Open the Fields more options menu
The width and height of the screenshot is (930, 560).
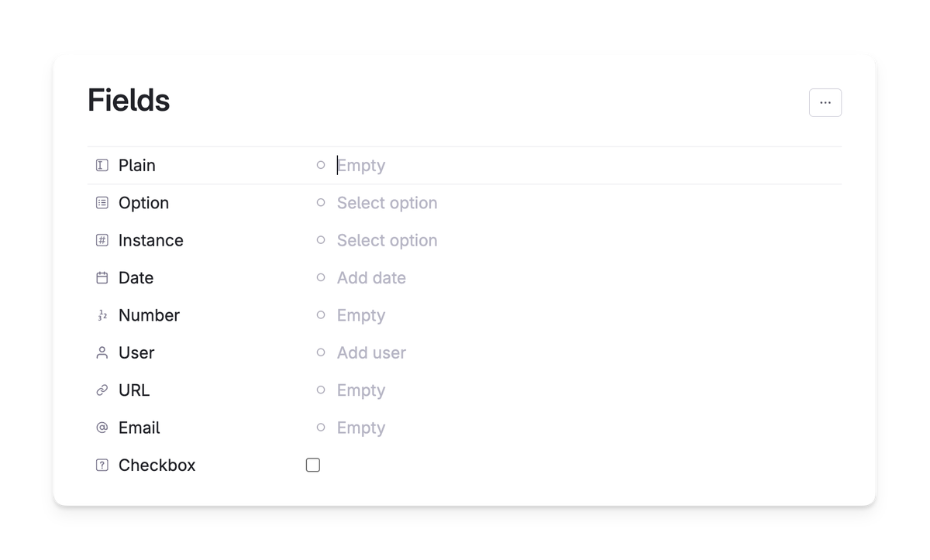coord(825,103)
